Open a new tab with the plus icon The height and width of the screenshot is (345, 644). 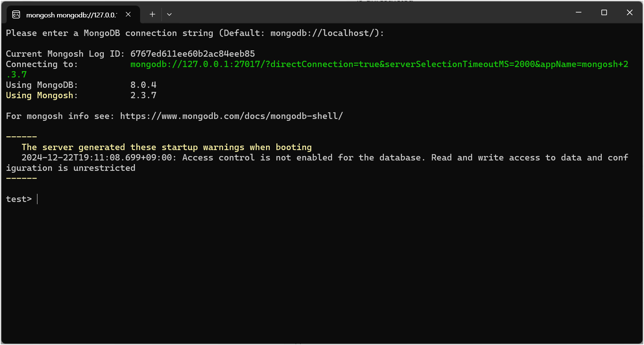152,14
